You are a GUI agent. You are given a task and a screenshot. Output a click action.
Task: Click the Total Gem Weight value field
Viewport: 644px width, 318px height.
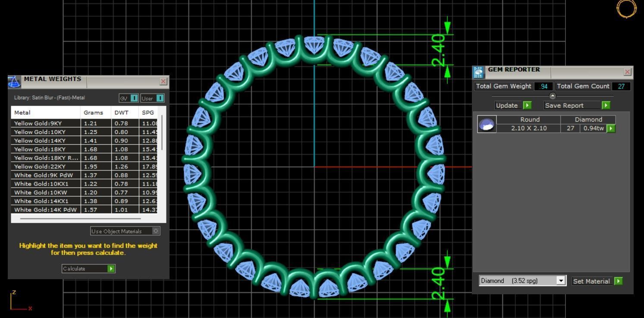pyautogui.click(x=543, y=86)
